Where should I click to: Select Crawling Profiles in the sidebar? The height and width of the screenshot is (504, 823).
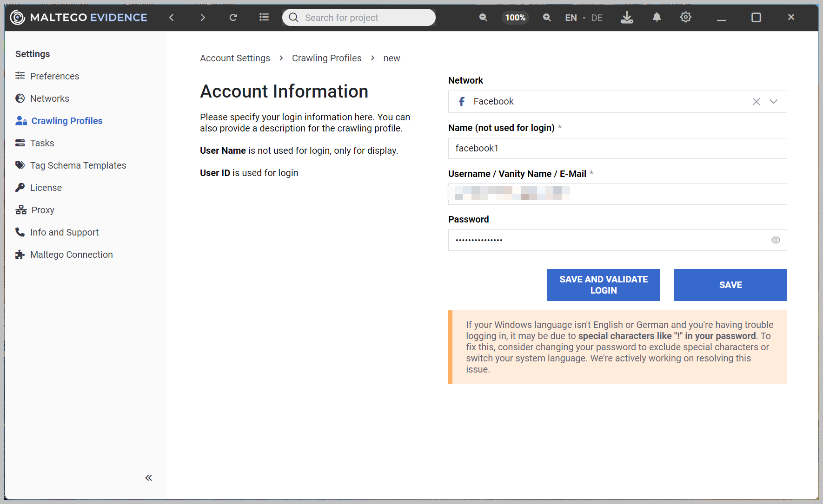click(66, 121)
